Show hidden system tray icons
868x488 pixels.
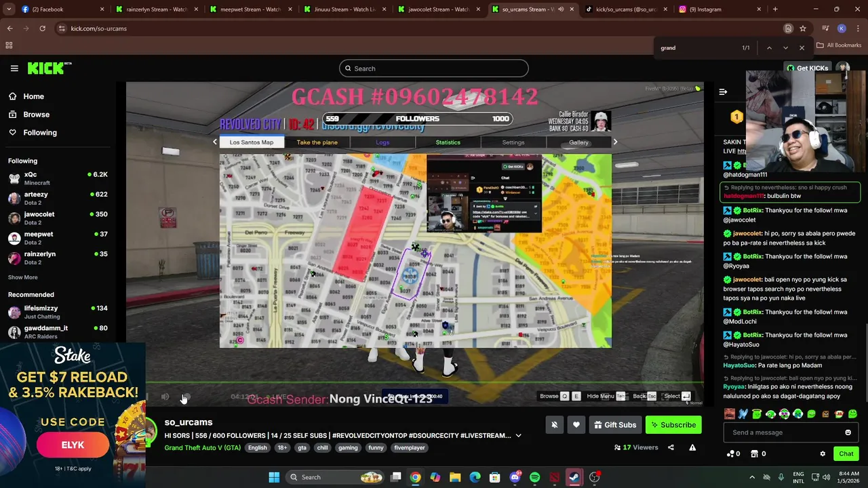[x=751, y=477]
